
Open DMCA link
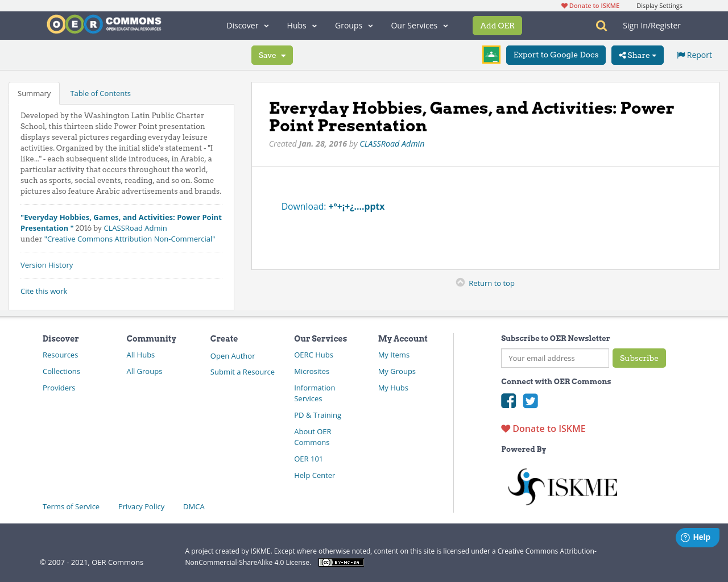click(x=194, y=506)
